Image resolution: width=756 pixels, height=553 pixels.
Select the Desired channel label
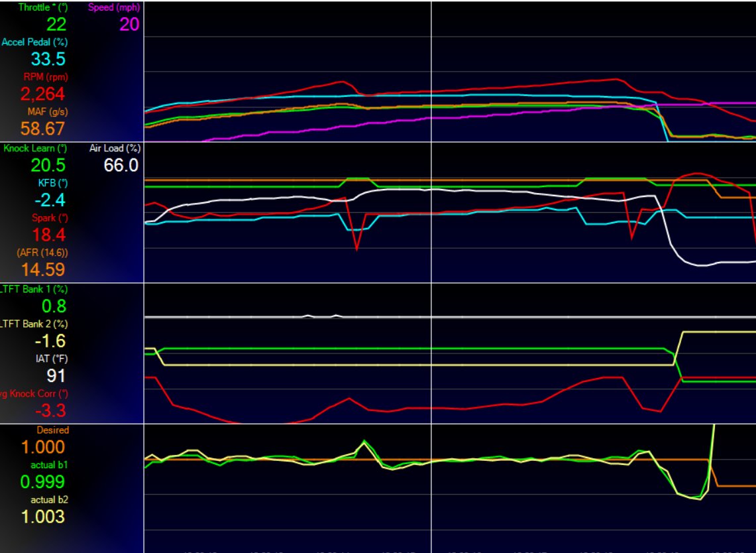coord(52,430)
